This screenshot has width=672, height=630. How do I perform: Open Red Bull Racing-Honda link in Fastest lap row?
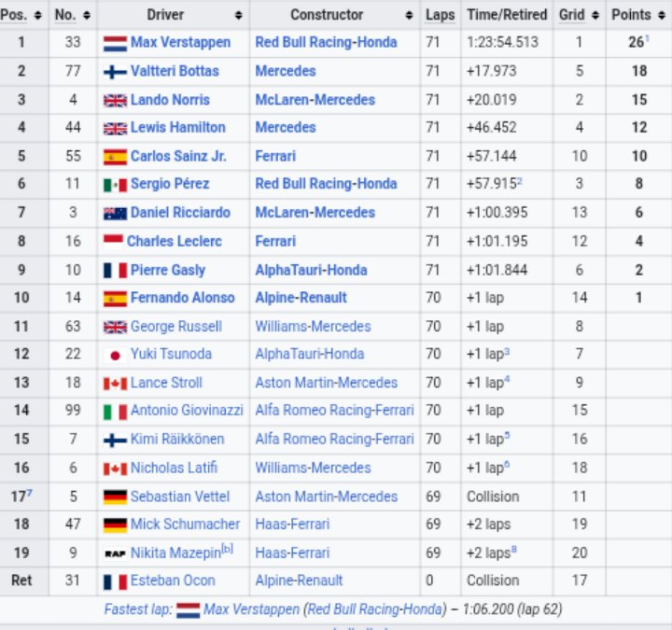coord(374,609)
